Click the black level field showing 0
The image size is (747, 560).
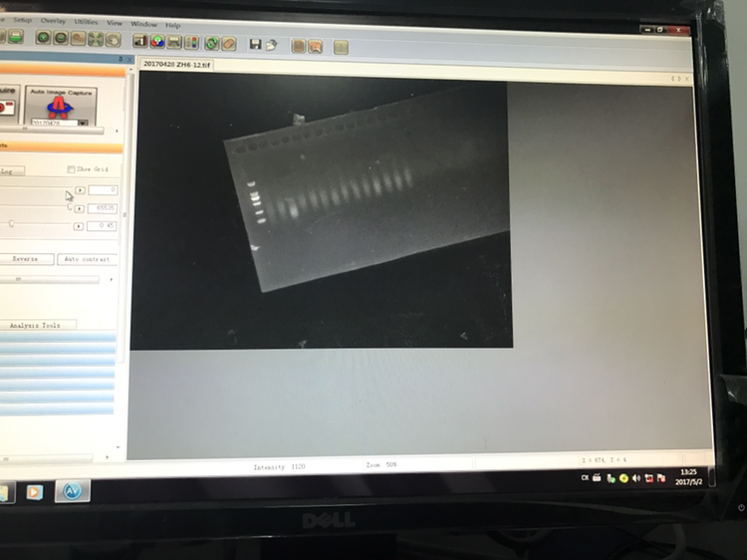[x=103, y=189]
